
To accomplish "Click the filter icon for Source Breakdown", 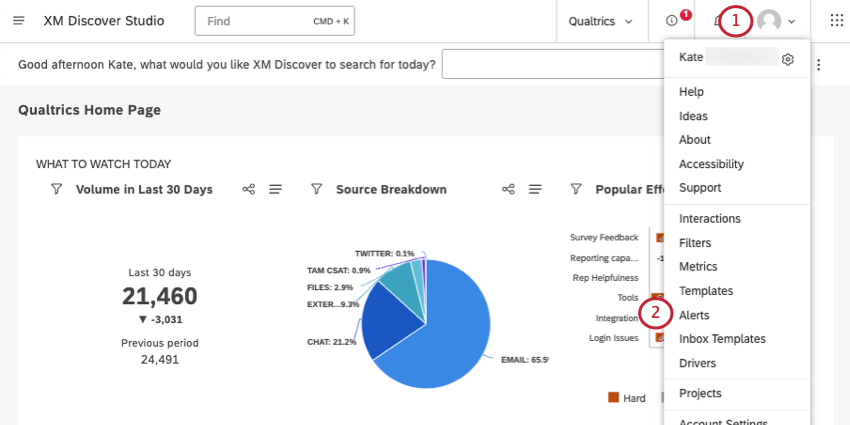I will click(x=316, y=189).
